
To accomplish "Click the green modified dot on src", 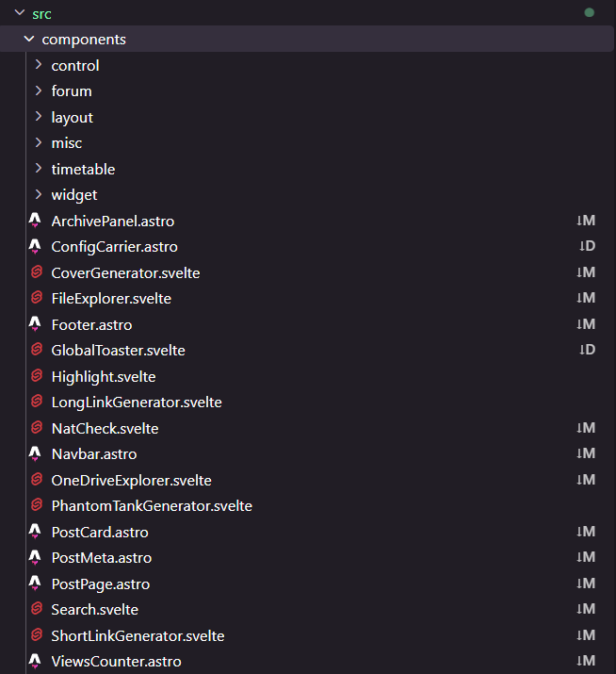I will click(x=590, y=13).
